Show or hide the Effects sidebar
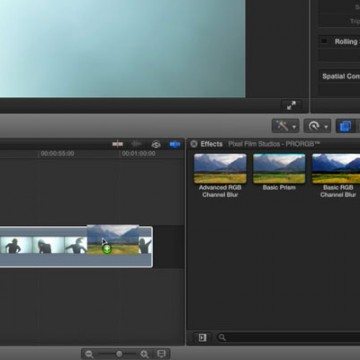 202,338
